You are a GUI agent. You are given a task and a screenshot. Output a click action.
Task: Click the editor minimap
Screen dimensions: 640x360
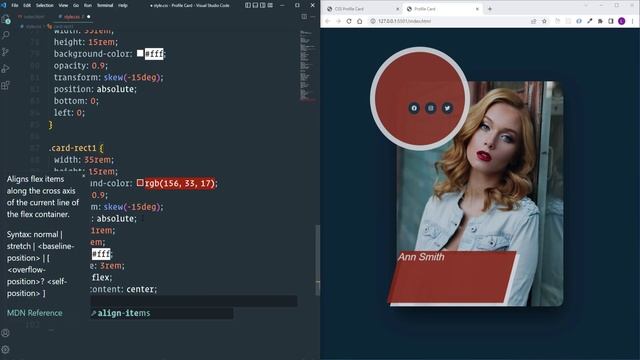307,65
